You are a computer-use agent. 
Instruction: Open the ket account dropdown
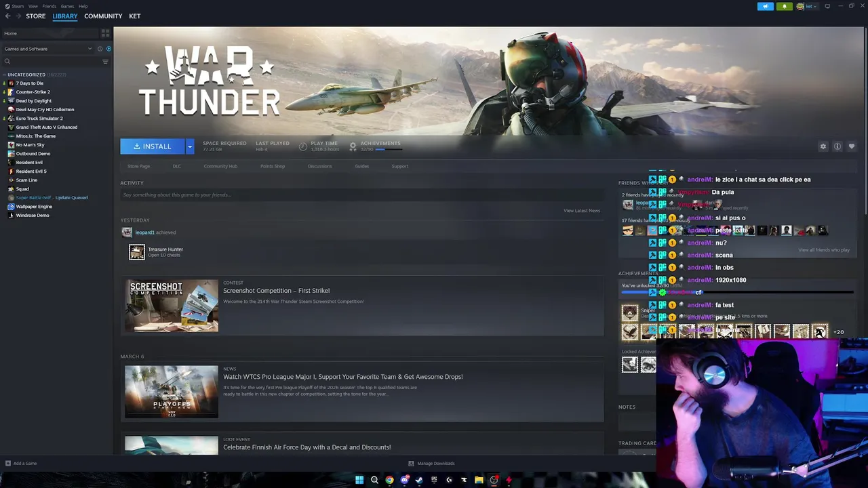click(x=807, y=6)
